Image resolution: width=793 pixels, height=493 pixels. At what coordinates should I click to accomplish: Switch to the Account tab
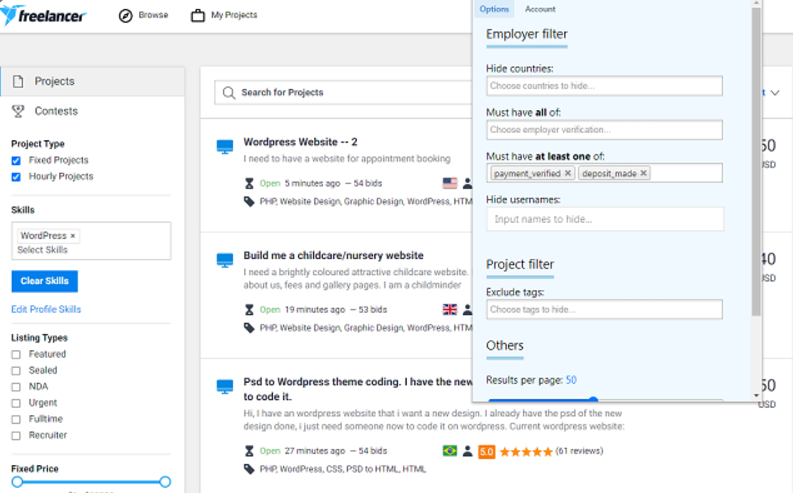pyautogui.click(x=540, y=9)
